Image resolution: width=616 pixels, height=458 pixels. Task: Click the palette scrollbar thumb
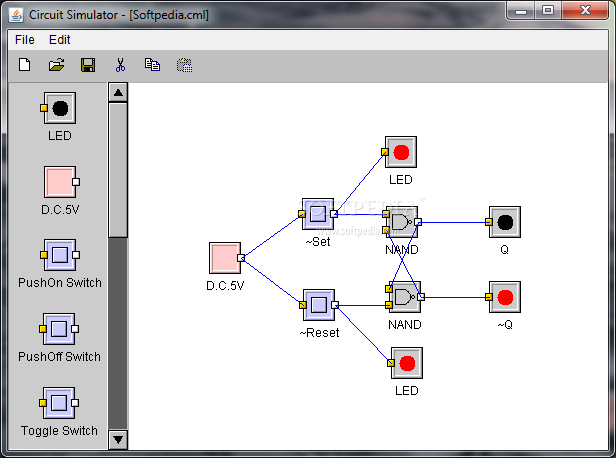(118, 170)
